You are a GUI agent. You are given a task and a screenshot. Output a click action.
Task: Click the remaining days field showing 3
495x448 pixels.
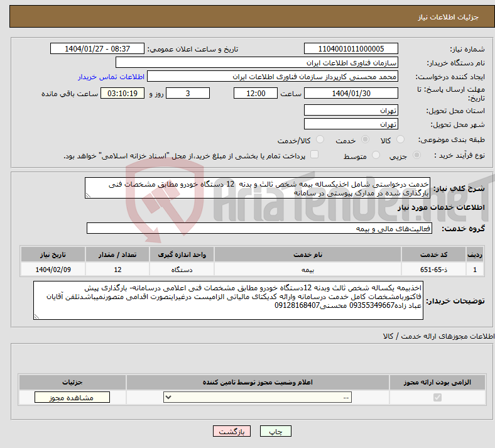click(188, 93)
